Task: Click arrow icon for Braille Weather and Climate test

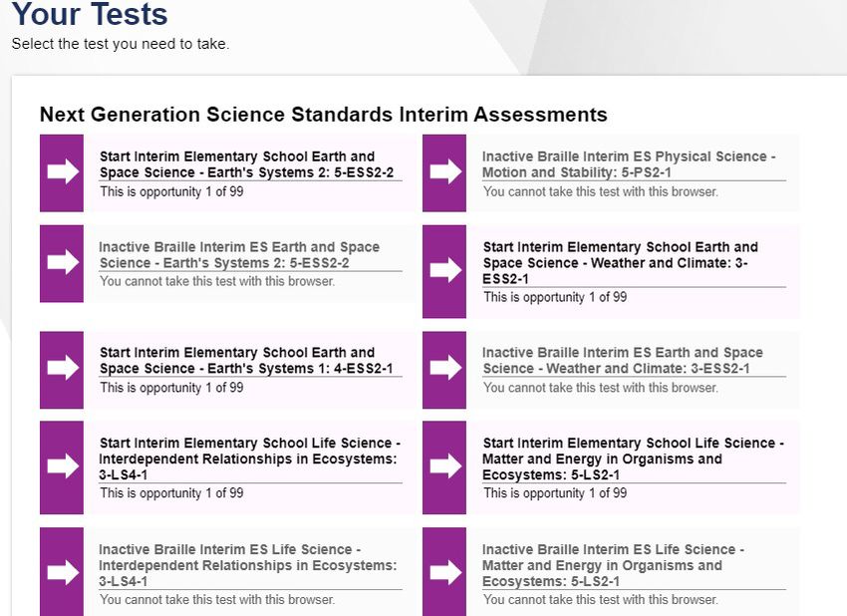Action: pos(444,370)
